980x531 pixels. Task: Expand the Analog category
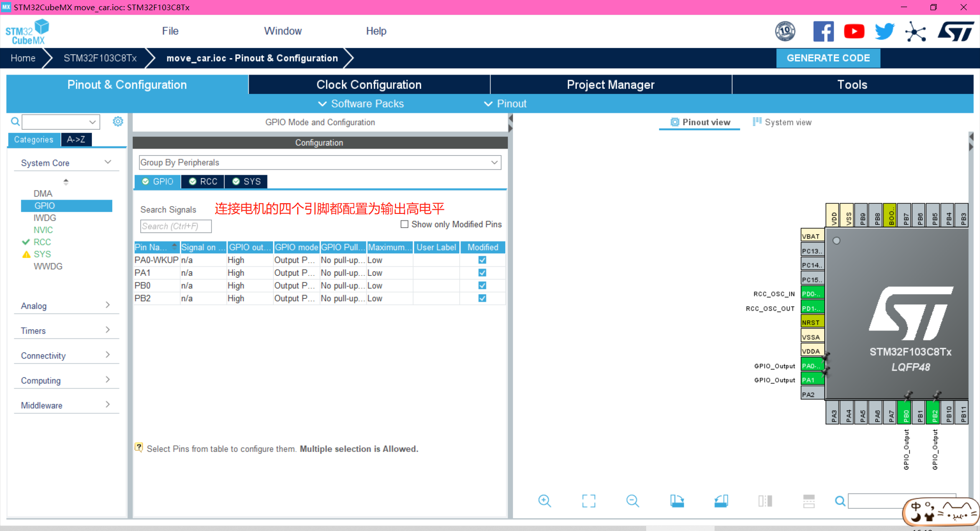66,306
